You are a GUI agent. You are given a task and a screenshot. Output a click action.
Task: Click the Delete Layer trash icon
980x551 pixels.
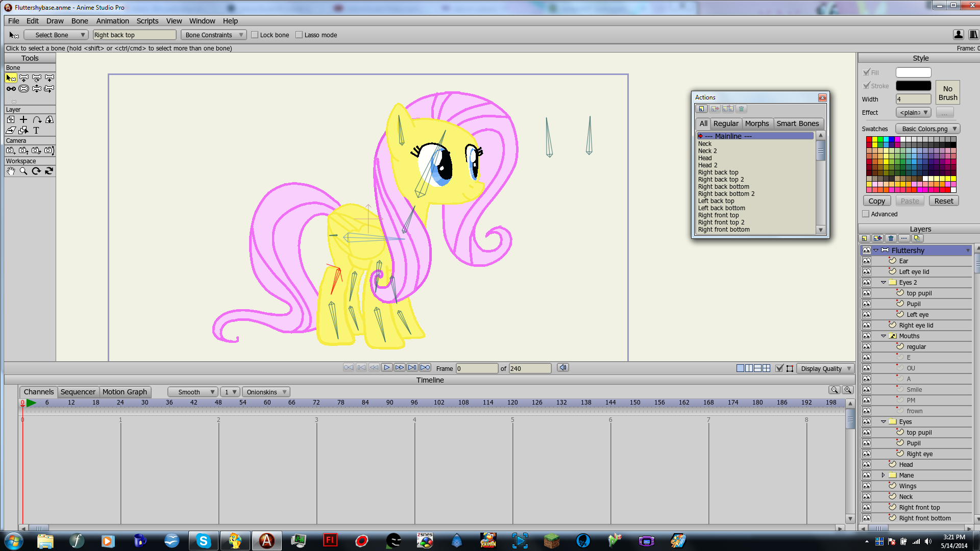tap(891, 238)
